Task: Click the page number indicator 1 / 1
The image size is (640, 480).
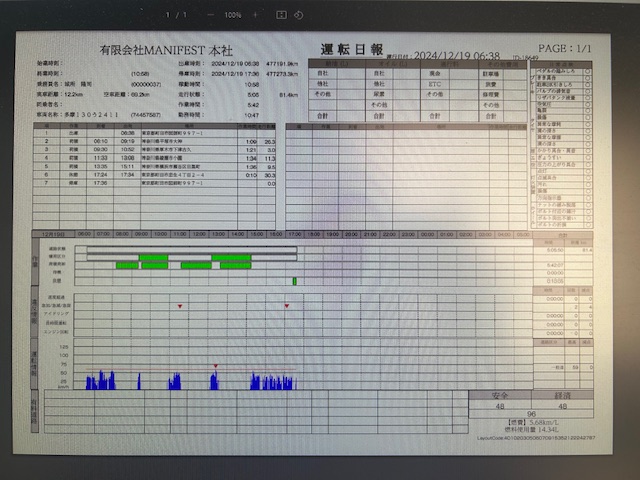Action: pyautogui.click(x=175, y=15)
